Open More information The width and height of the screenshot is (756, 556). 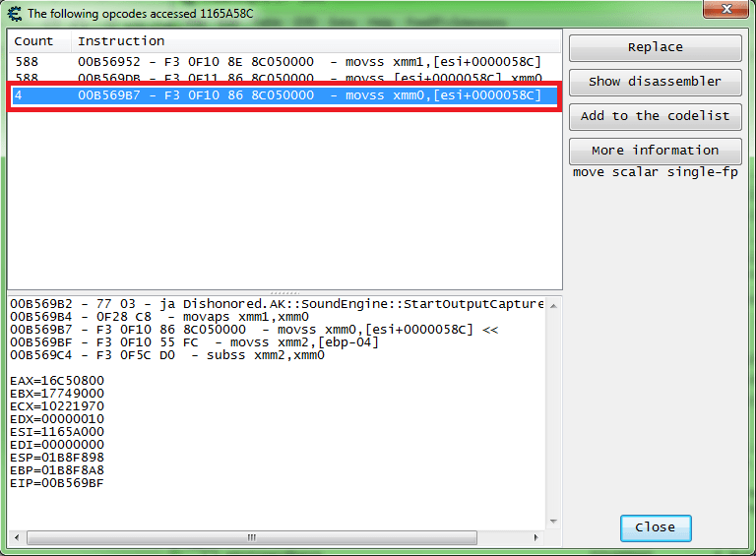point(656,151)
